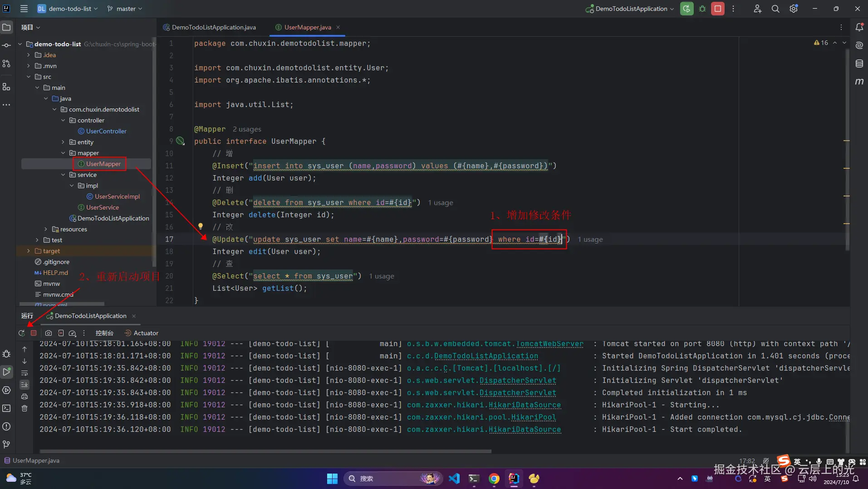Switch to the 控制台 tab
The height and width of the screenshot is (489, 868).
(x=104, y=333)
